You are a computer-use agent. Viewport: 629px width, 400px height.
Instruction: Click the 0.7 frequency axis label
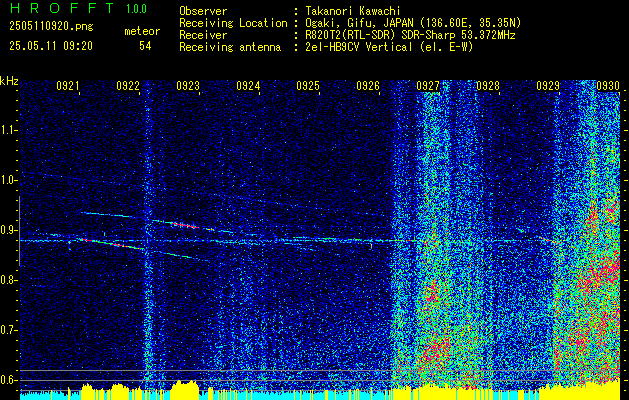click(x=8, y=330)
